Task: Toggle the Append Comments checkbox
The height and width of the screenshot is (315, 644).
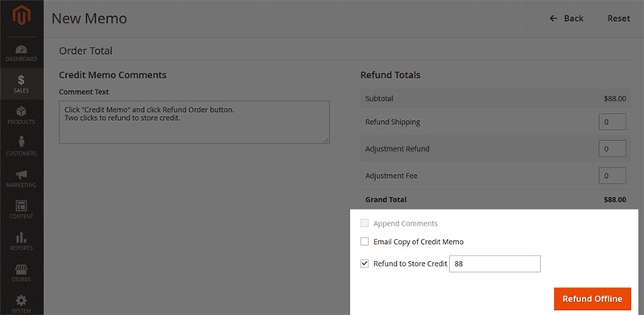Action: 365,223
